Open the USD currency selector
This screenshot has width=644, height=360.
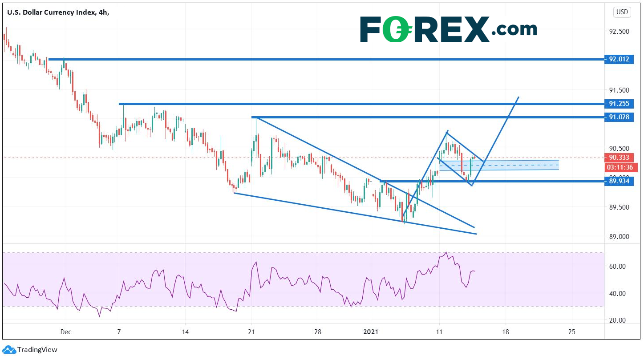(622, 12)
